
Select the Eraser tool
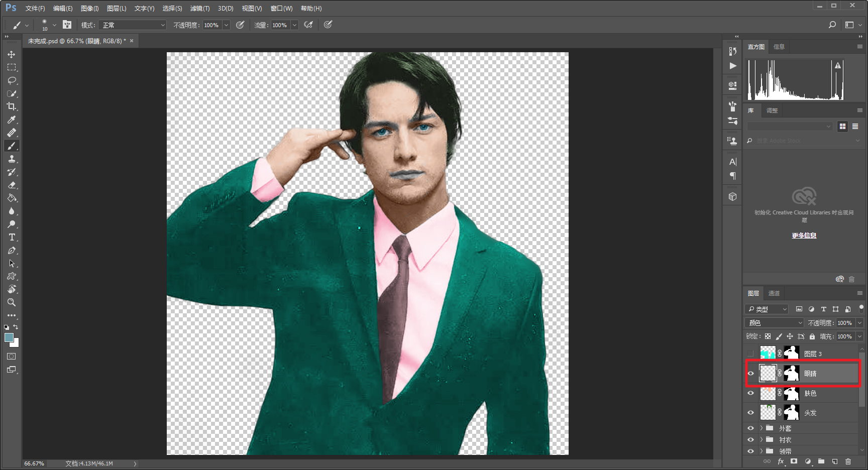click(x=12, y=185)
